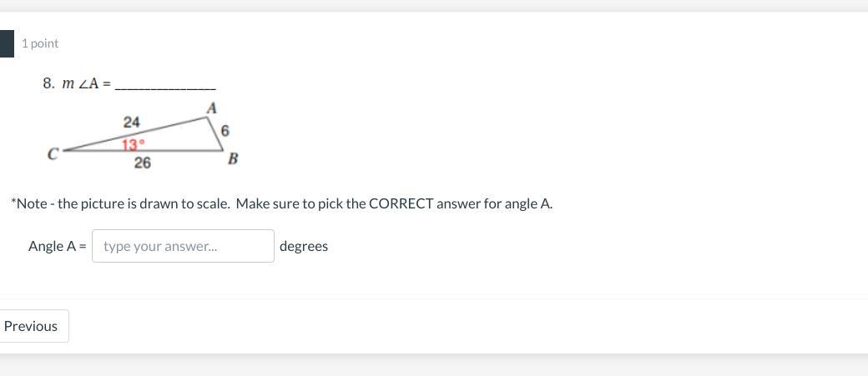Click the gray footer area below the card
The image size is (868, 376).
(434, 365)
